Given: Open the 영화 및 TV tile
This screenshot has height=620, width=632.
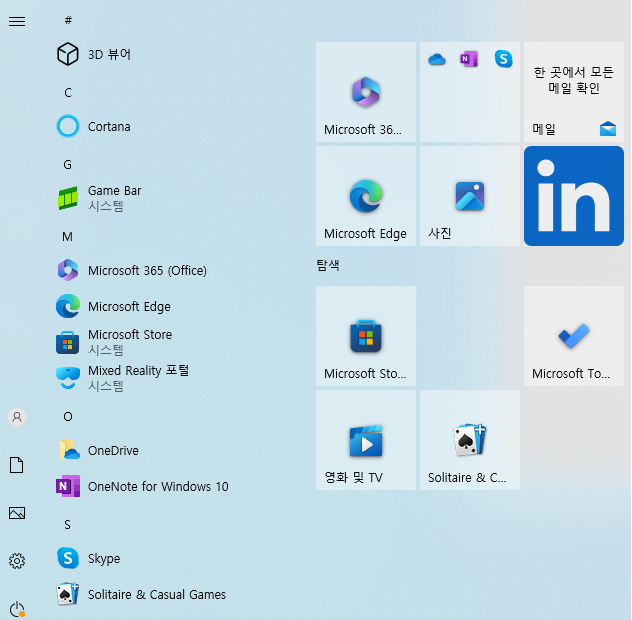Looking at the screenshot, I should pyautogui.click(x=366, y=440).
